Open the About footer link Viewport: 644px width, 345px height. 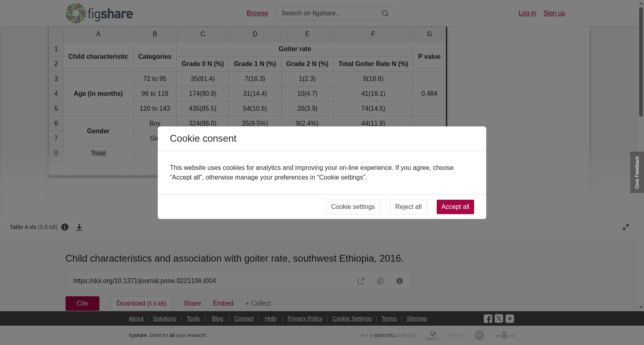pos(136,318)
